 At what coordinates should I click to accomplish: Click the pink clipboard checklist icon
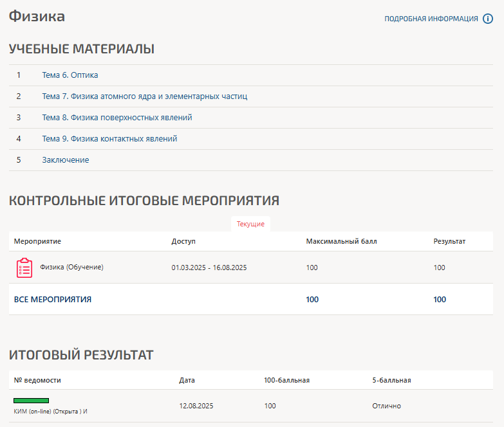[x=24, y=268]
